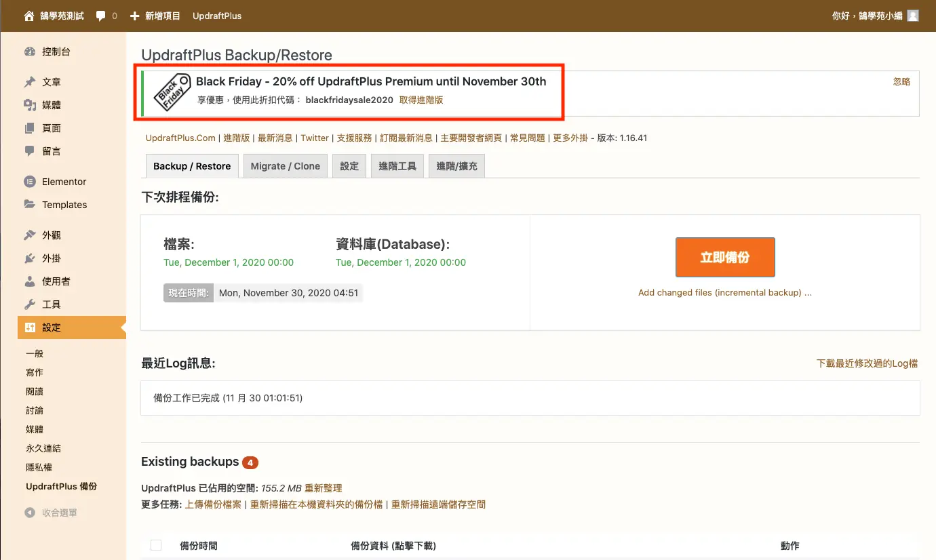Collapse the menu with 收合選單 arrow icon
Viewport: 936px width, 560px height.
point(30,513)
